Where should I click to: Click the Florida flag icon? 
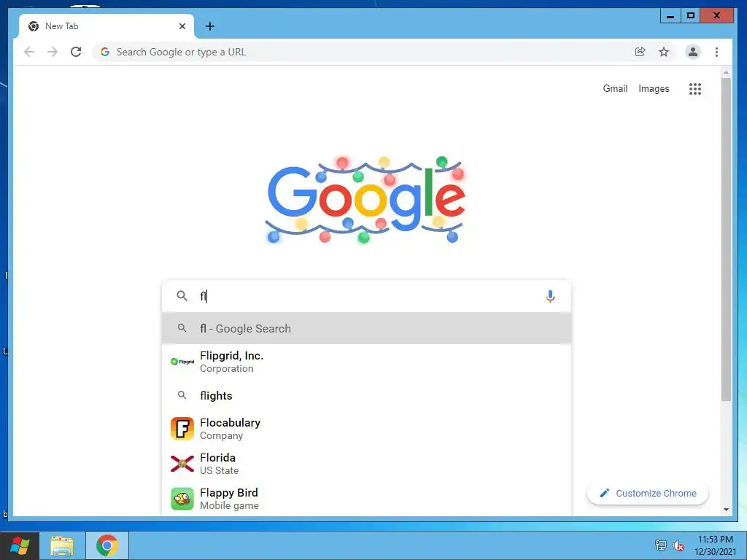point(182,463)
